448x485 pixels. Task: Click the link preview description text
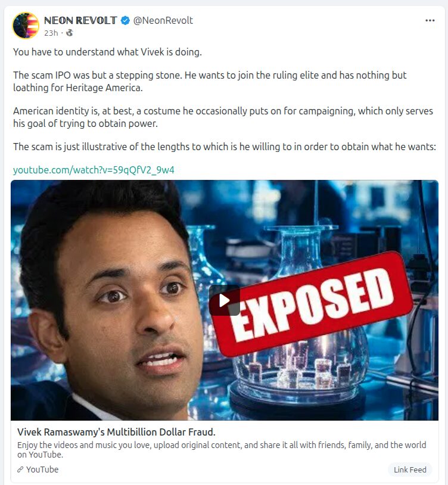pyautogui.click(x=222, y=450)
